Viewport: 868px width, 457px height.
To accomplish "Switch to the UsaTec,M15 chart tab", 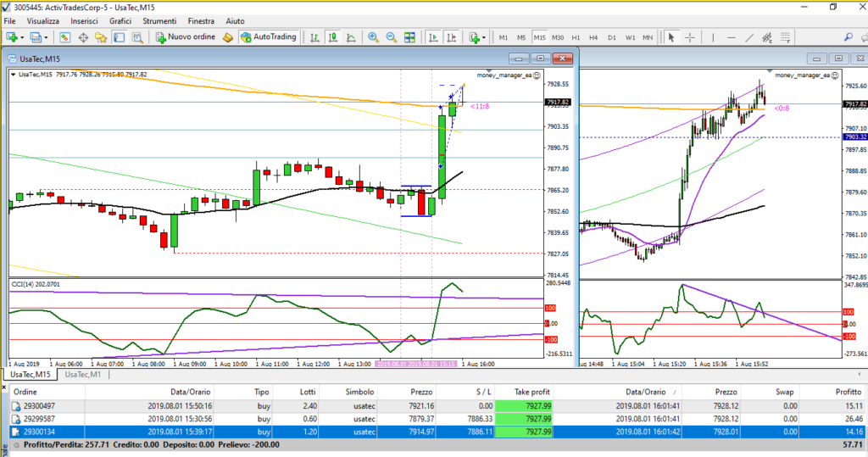I will [30, 375].
